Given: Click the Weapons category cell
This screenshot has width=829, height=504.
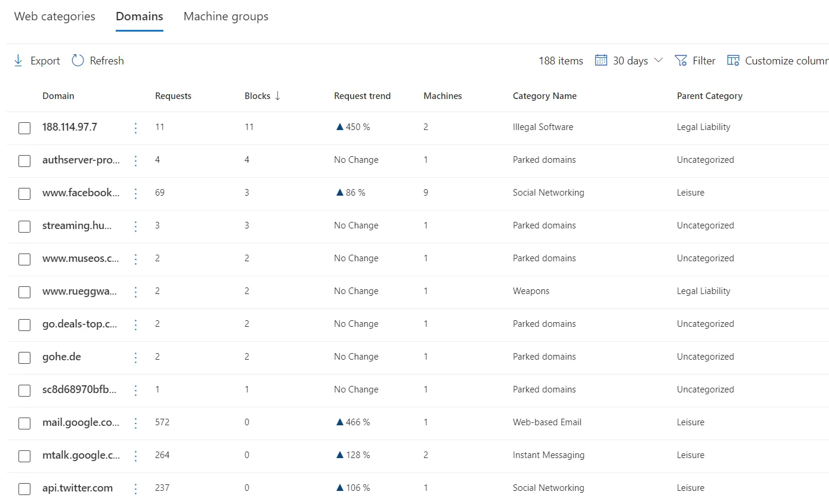Looking at the screenshot, I should pyautogui.click(x=531, y=291).
